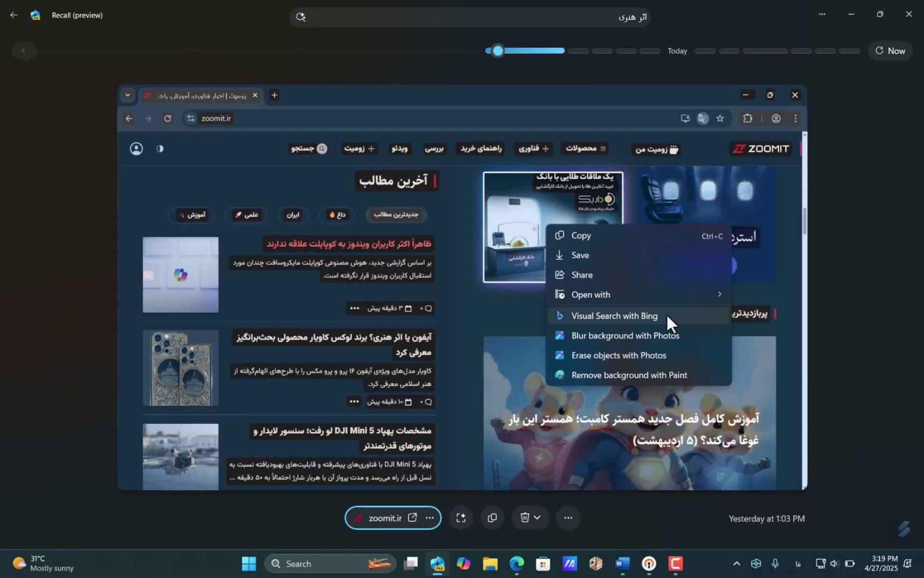The image size is (924, 578).
Task: Click the translate page icon
Action: point(703,118)
